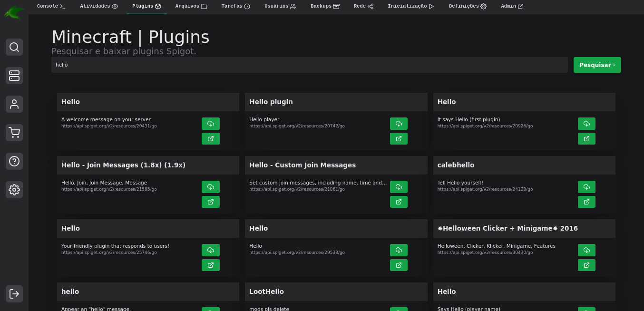Click the 'calebhello' card title
This screenshot has height=311, width=644.
456,165
